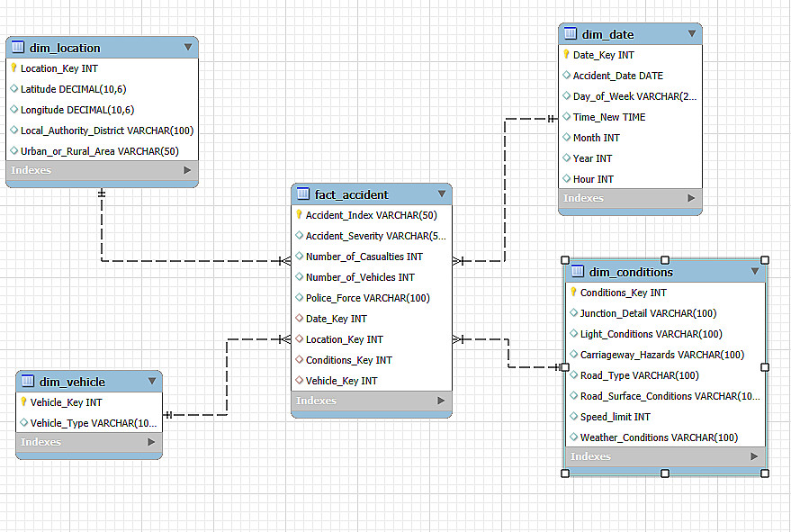Click the diamond icon beside Urban_or_Rural_Area column
The width and height of the screenshot is (791, 532).
coord(14,150)
